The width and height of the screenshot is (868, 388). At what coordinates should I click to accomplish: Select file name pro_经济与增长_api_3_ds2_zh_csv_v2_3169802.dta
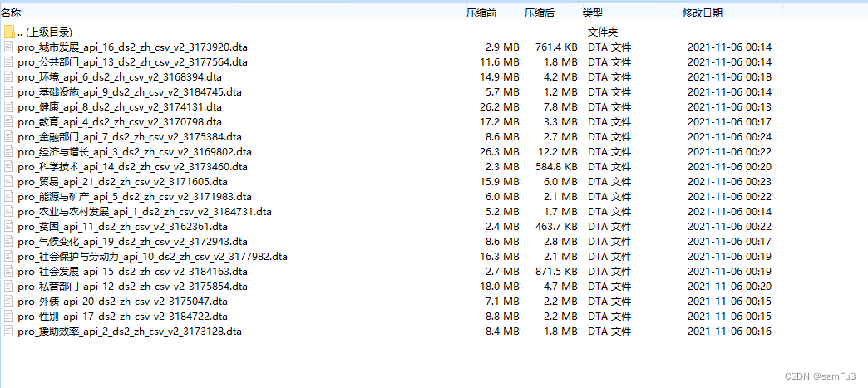point(135,152)
